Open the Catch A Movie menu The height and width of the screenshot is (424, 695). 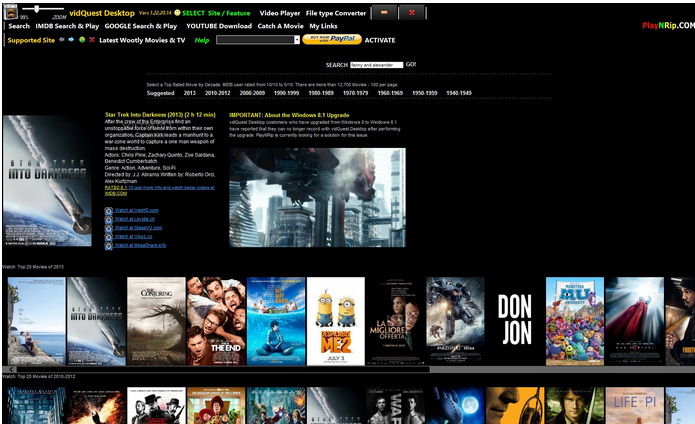tap(281, 26)
